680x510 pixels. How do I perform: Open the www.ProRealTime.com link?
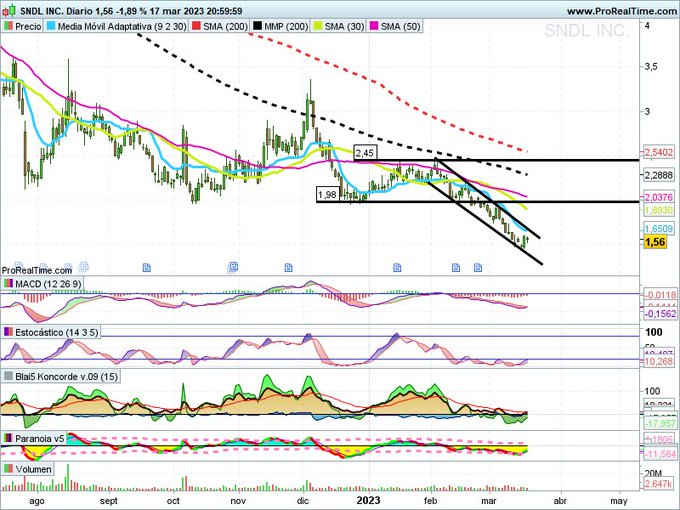tap(622, 11)
